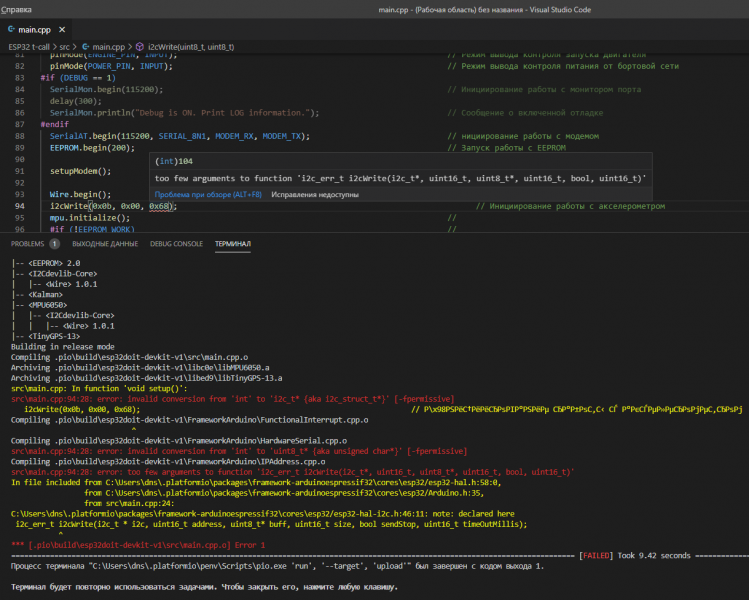The height and width of the screenshot is (600, 749).
Task: Switch to DEBUG CONSOLE panel tab
Action: click(176, 244)
